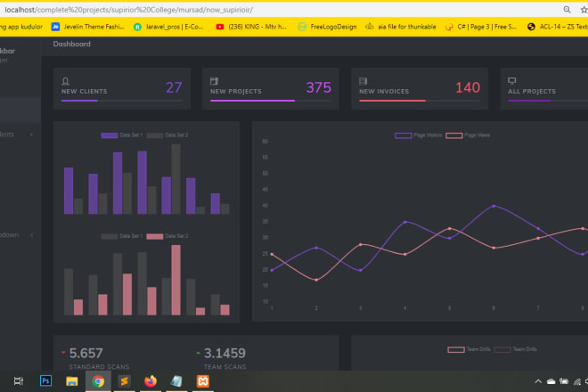
Task: Open Task View on the taskbar
Action: click(x=19, y=381)
